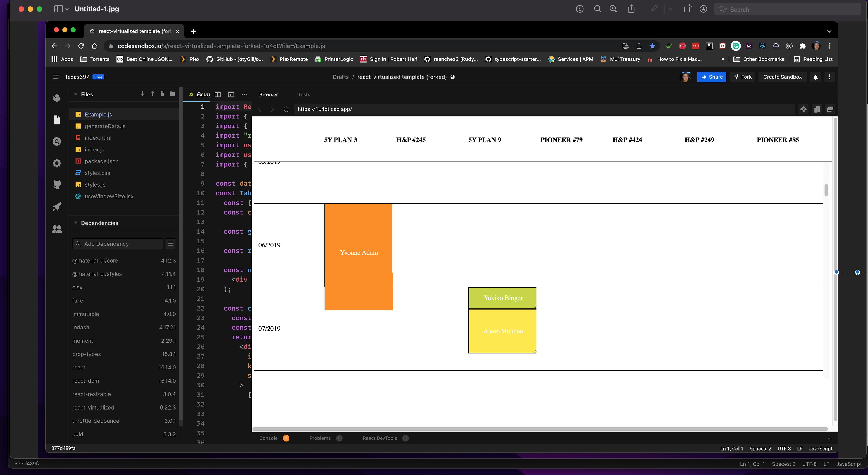Click the Create Sandbox button
The width and height of the screenshot is (868, 475).
(x=782, y=77)
